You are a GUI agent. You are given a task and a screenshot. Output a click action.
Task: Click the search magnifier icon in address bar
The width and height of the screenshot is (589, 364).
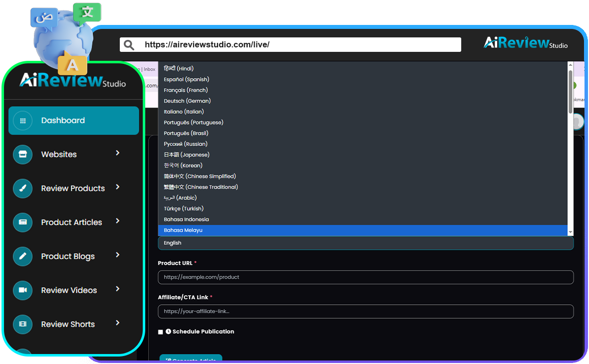(x=129, y=45)
